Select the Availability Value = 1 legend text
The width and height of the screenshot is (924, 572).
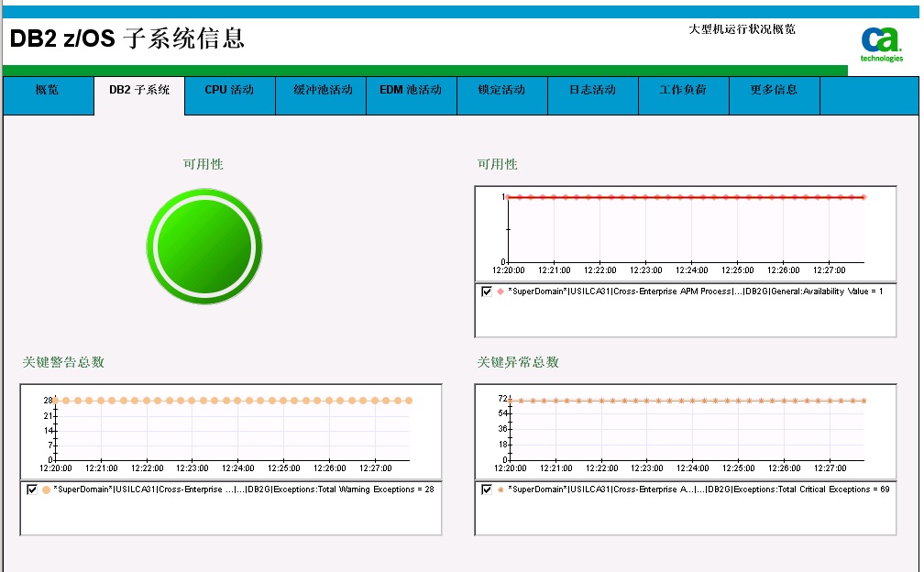(x=696, y=291)
